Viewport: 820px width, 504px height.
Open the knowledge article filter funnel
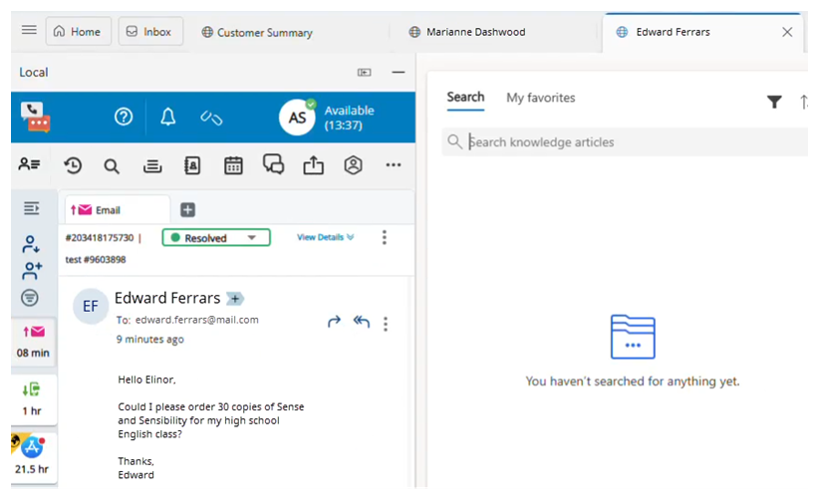point(774,102)
